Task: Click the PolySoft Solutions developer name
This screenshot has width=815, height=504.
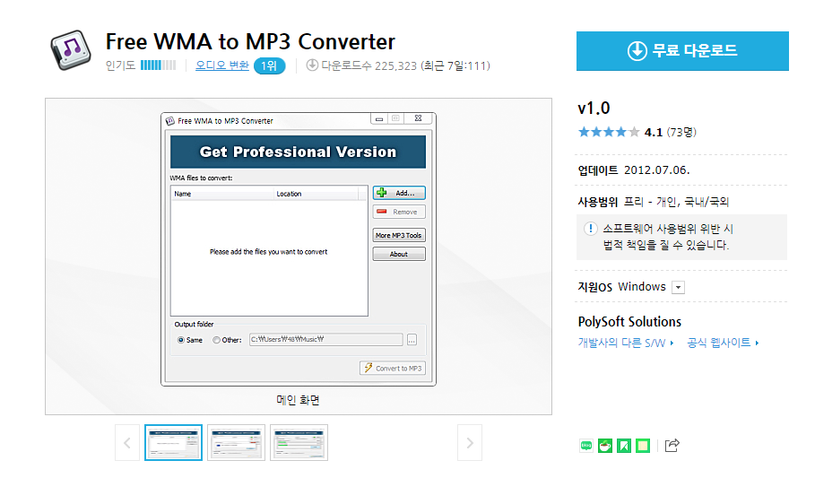Action: pyautogui.click(x=629, y=322)
